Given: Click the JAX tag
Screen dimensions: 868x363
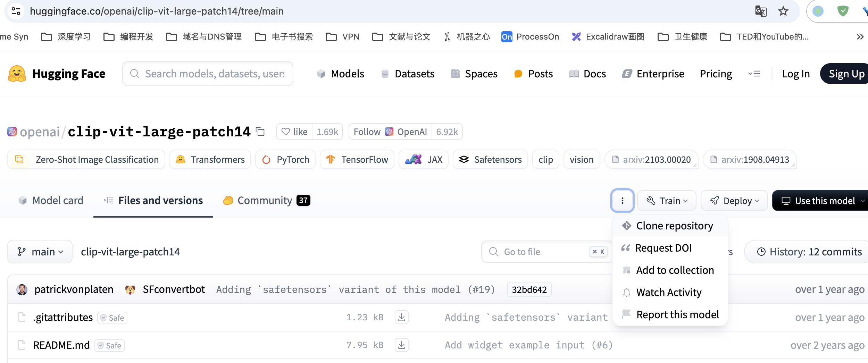Looking at the screenshot, I should pos(424,159).
